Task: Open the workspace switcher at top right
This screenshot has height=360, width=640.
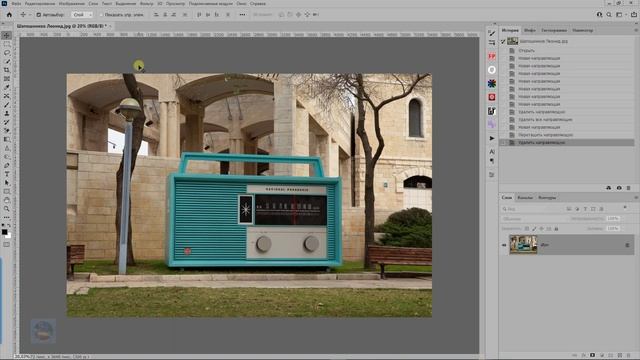Action: point(620,14)
